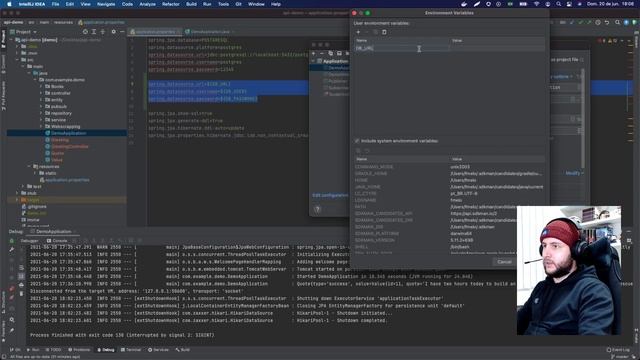Select the LOGNAME system variable row
The height and width of the screenshot is (360, 640).
point(449,200)
